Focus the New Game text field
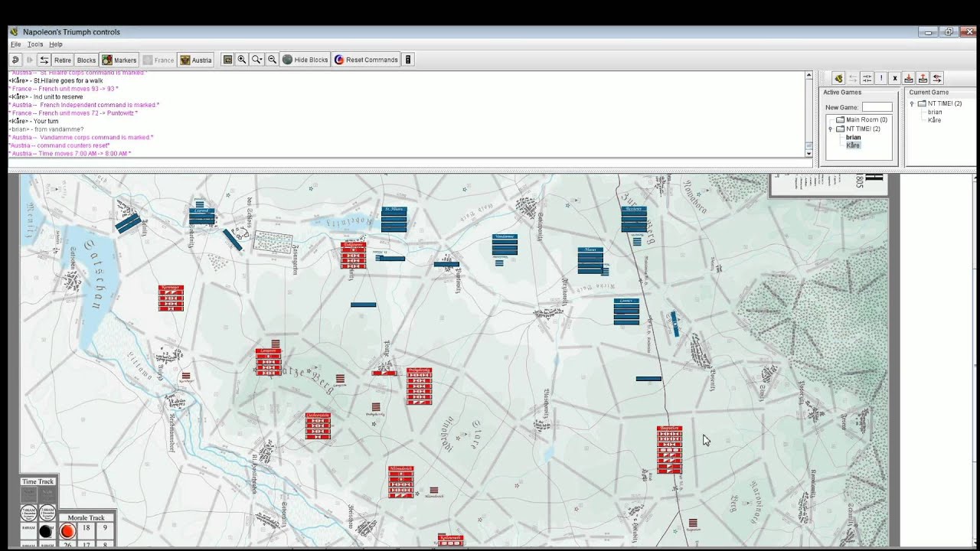 [x=877, y=107]
